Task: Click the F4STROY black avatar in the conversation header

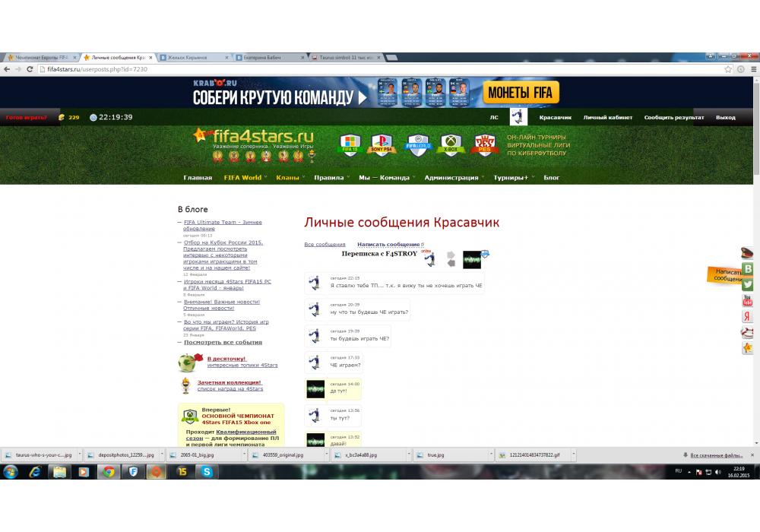Action: (472, 260)
